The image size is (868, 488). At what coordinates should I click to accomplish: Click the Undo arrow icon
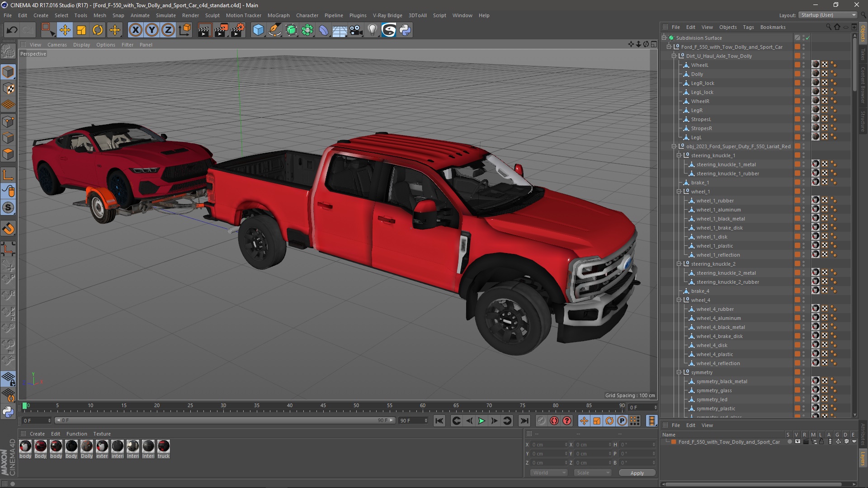point(12,30)
